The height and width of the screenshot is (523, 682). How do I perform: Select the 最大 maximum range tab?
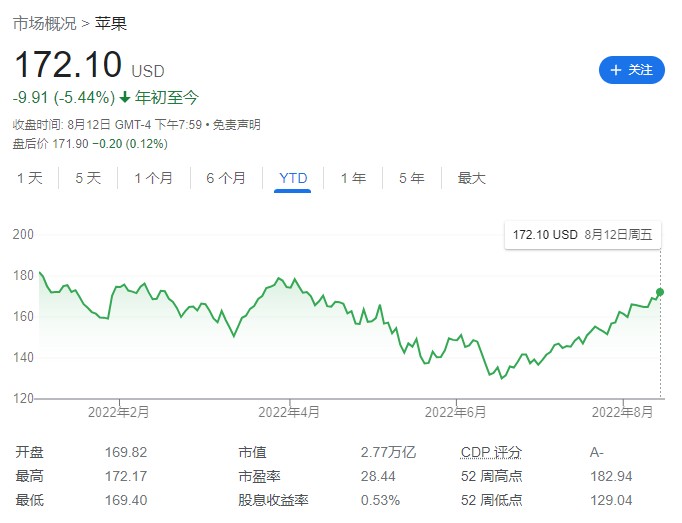[471, 178]
